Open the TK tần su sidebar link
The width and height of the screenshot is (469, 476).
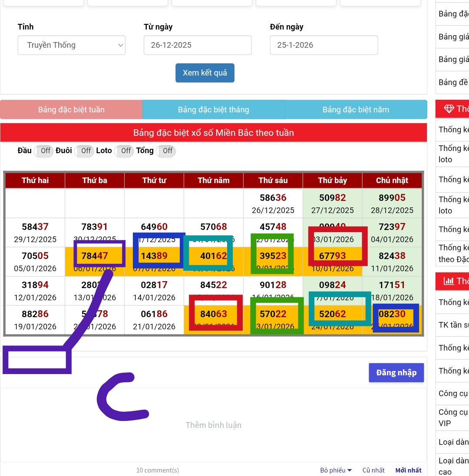click(x=453, y=325)
